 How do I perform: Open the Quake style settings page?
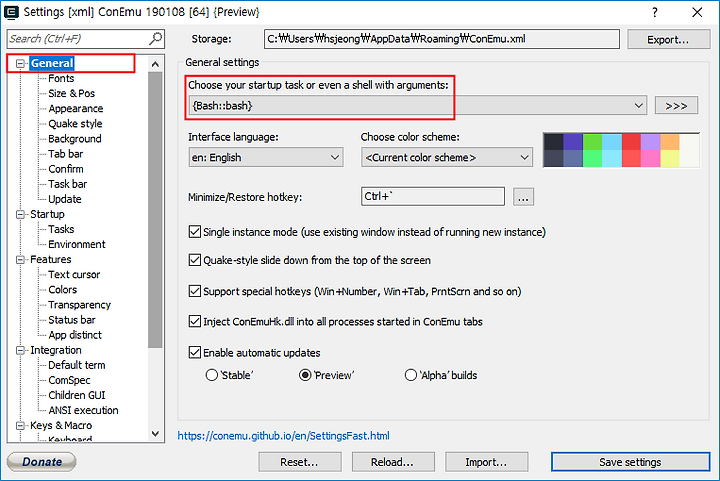point(75,124)
